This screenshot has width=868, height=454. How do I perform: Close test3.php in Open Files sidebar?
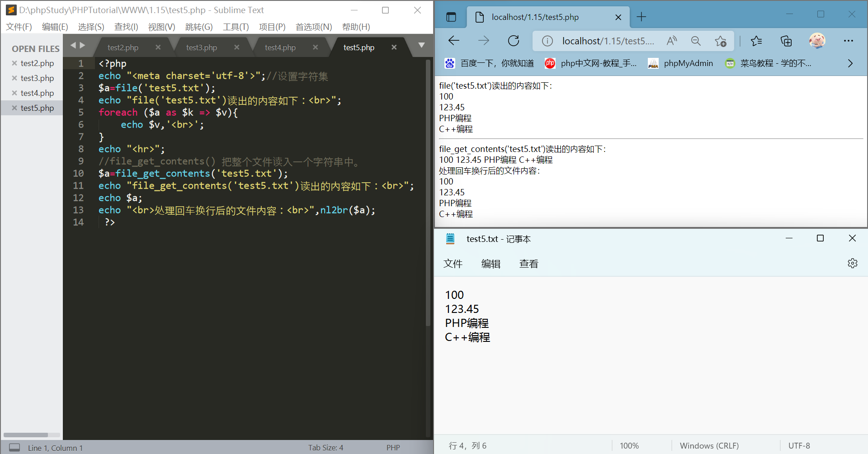click(14, 78)
